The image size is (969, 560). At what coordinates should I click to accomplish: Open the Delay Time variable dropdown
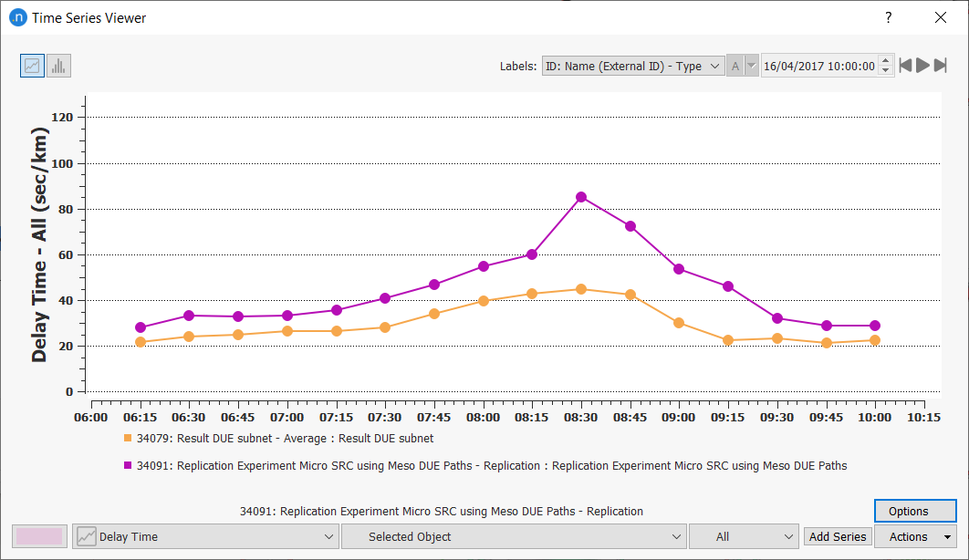[206, 537]
